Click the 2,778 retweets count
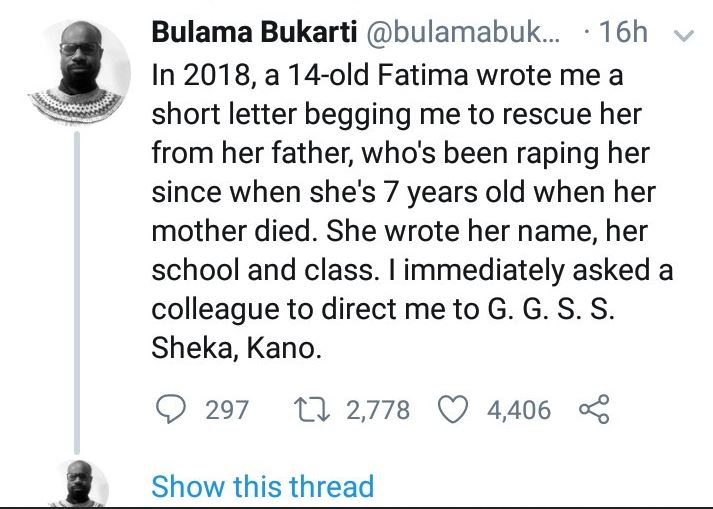This screenshot has height=509, width=713. pyautogui.click(x=377, y=409)
